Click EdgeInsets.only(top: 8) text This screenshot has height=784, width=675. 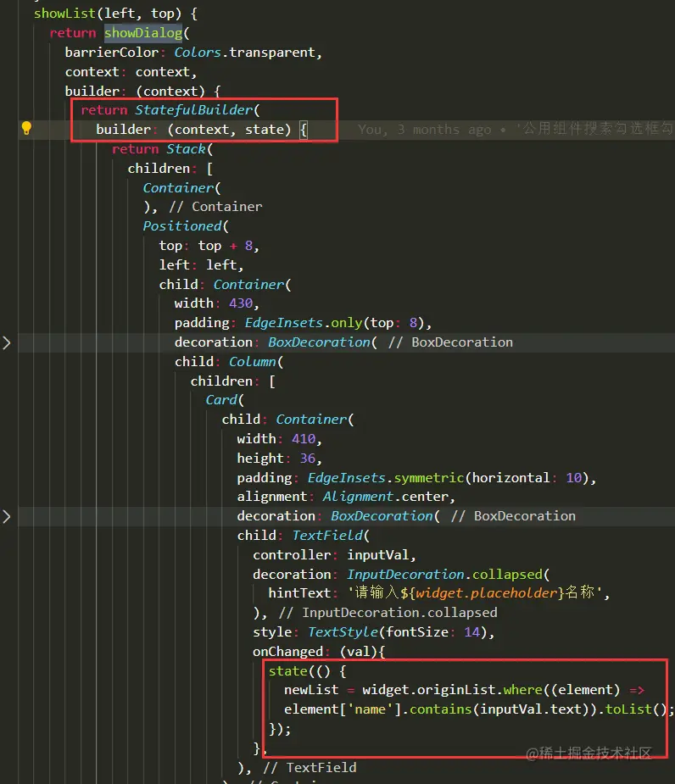pos(335,323)
